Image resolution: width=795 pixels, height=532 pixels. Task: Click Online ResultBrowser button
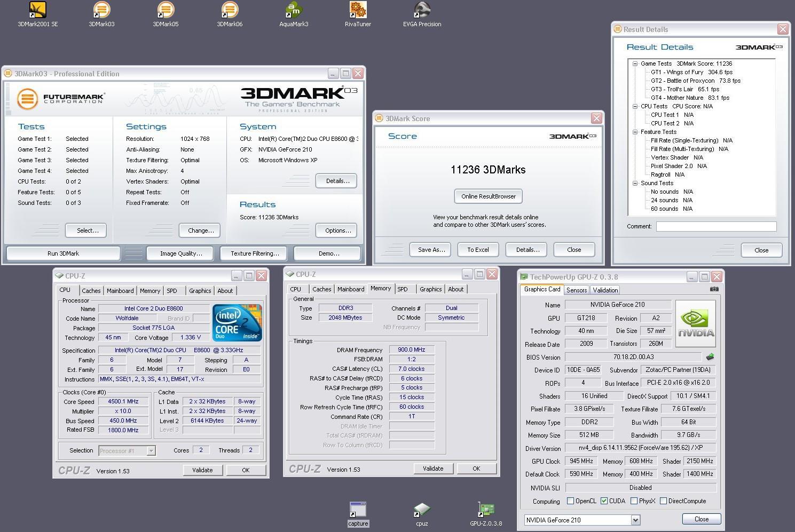click(489, 196)
